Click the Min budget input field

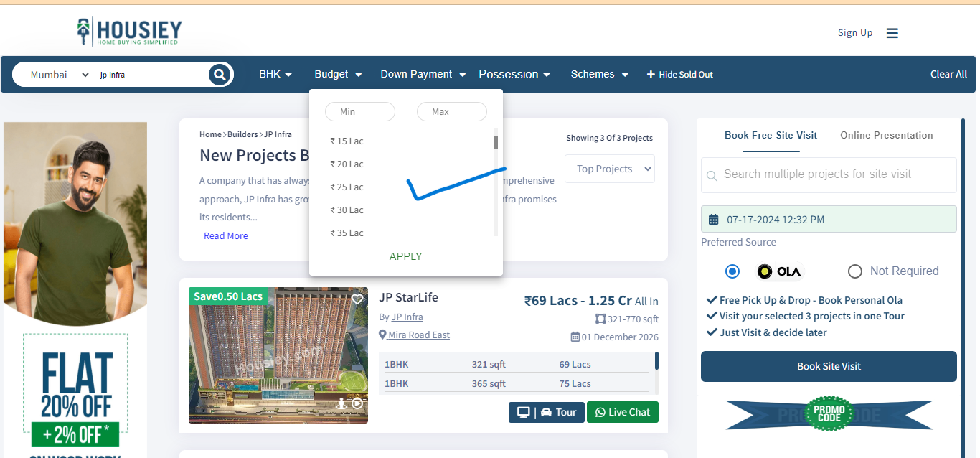pos(360,112)
